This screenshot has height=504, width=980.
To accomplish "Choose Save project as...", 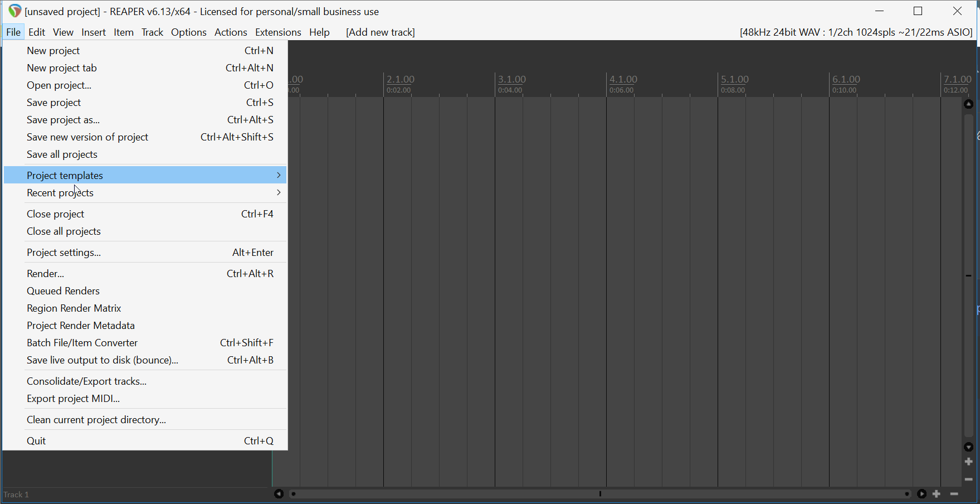I will (145, 119).
